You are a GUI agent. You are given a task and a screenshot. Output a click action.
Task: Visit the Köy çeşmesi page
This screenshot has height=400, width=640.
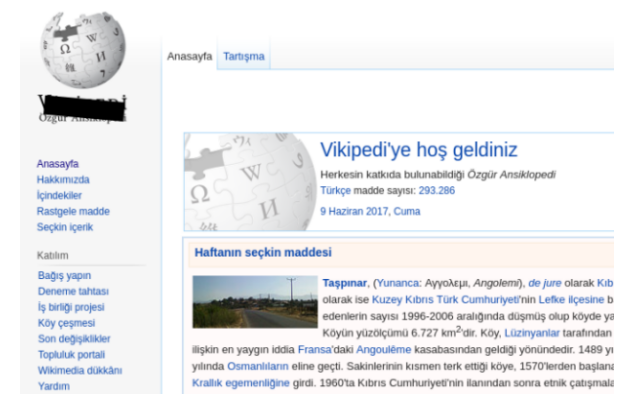(67, 323)
